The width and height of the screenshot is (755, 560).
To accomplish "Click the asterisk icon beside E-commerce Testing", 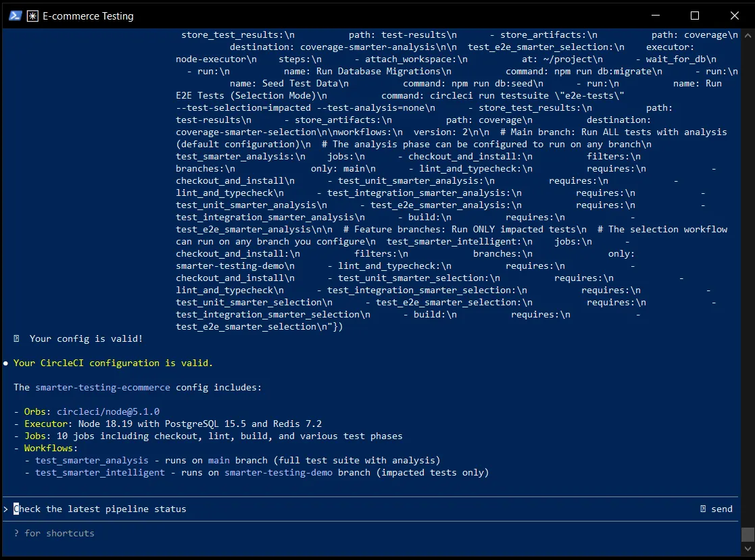I will [x=32, y=16].
